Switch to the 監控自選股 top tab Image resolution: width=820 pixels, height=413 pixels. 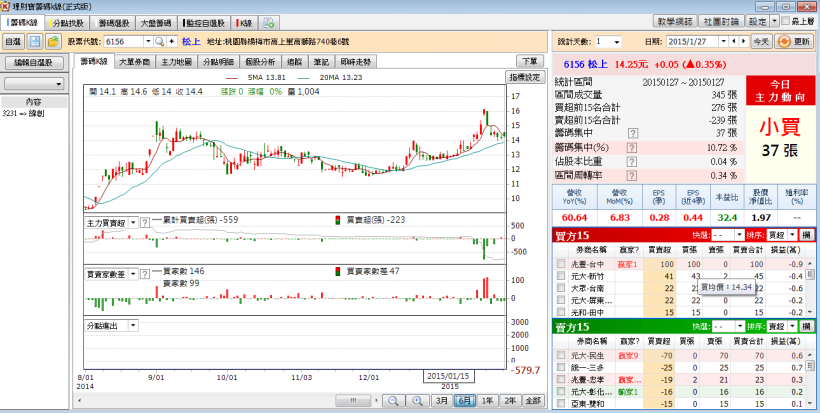pyautogui.click(x=204, y=23)
